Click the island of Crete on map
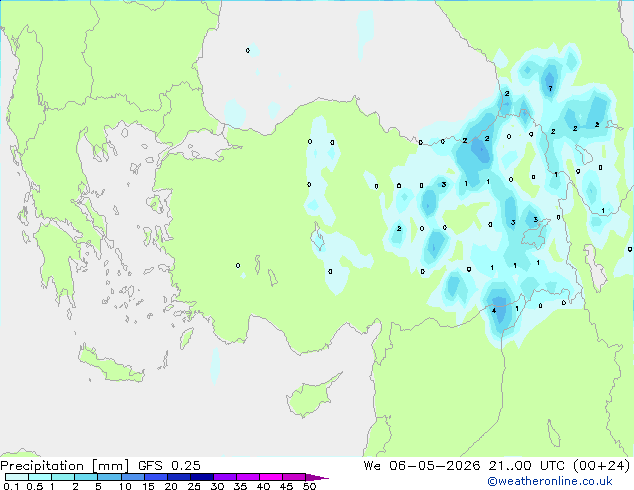The image size is (634, 490). click(111, 366)
